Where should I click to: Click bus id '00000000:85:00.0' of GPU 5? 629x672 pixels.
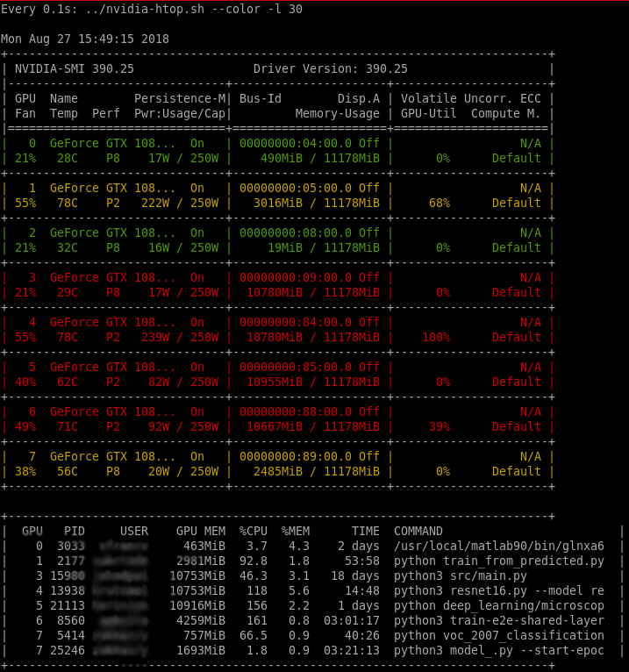click(x=296, y=368)
